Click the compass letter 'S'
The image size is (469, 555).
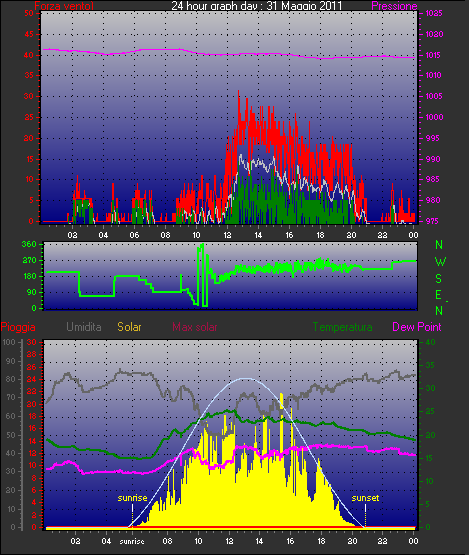click(x=439, y=279)
